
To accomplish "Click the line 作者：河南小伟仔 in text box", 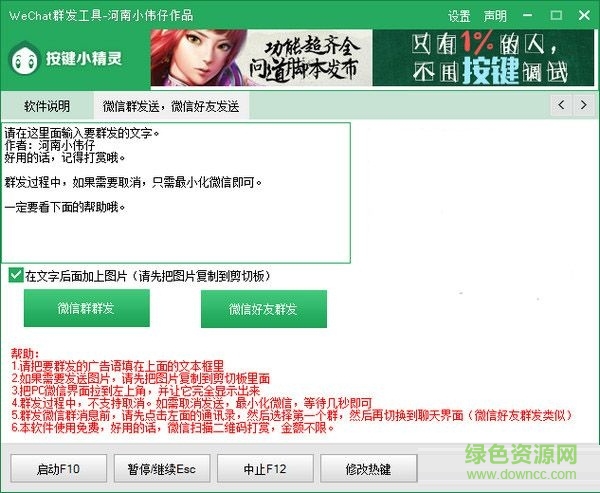I will 50,145.
